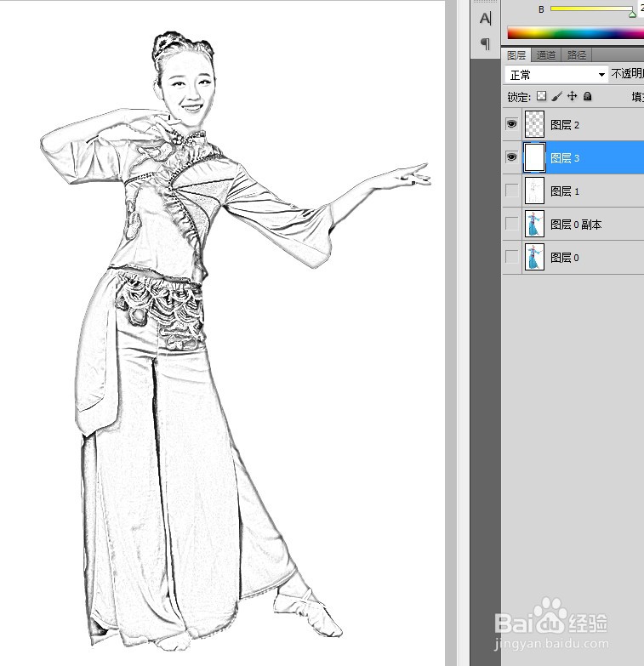Screen dimensions: 644x666
Task: Click the lock position move icon
Action: [x=573, y=96]
